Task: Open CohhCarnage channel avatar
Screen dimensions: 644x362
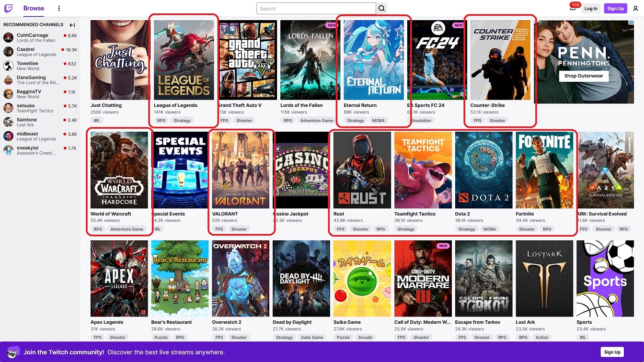Action: pos(9,38)
